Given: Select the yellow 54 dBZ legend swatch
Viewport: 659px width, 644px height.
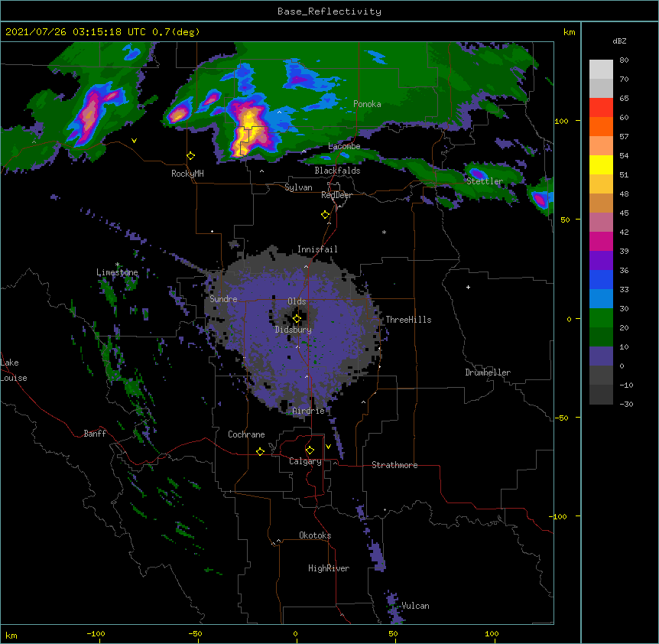Looking at the screenshot, I should 601,164.
